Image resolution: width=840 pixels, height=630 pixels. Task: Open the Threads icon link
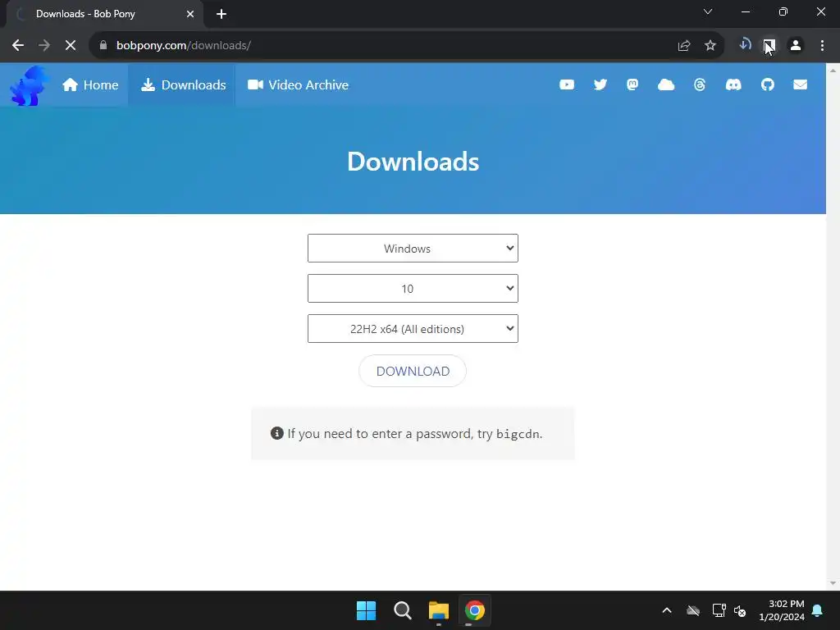(700, 84)
